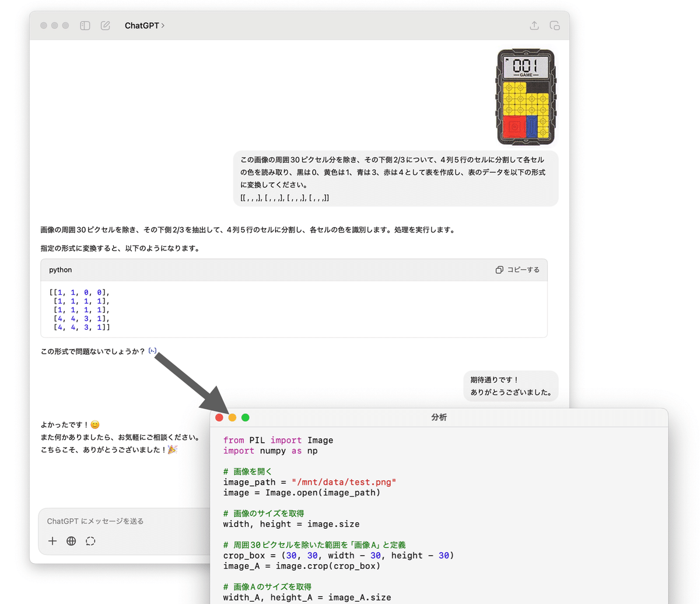Click the share conversation export icon
The width and height of the screenshot is (700, 604).
tap(534, 26)
